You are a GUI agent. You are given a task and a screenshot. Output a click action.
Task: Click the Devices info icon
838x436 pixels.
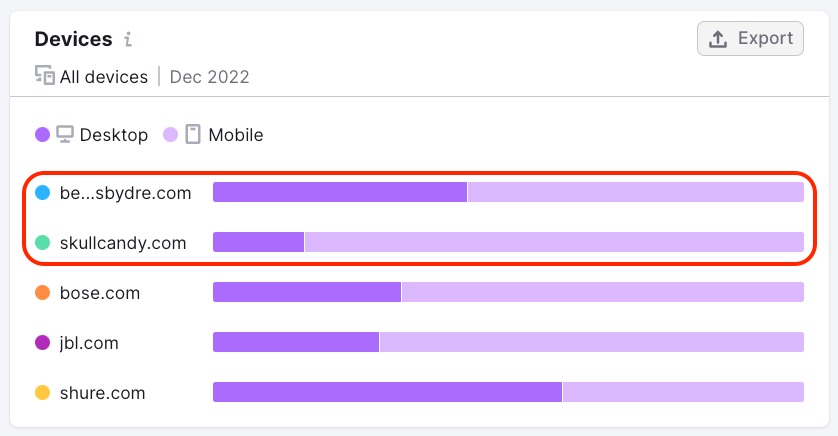tap(128, 39)
